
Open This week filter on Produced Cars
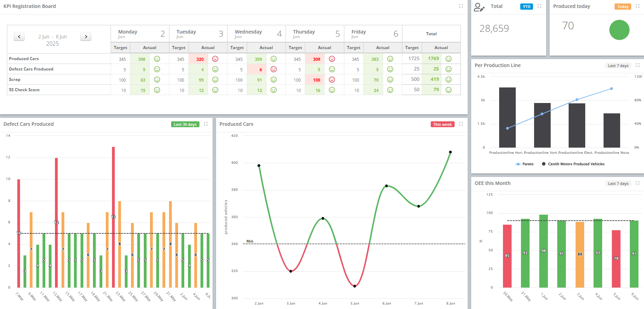(x=442, y=124)
